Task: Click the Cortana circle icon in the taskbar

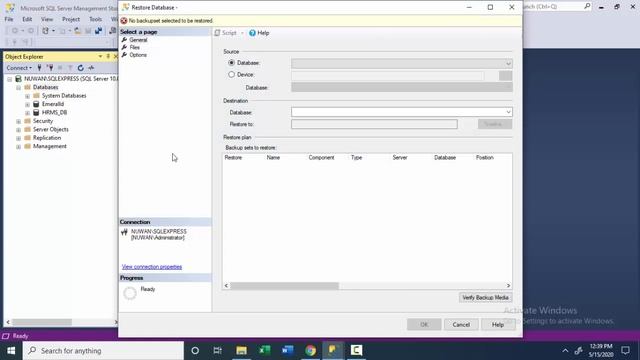Action: (195, 350)
